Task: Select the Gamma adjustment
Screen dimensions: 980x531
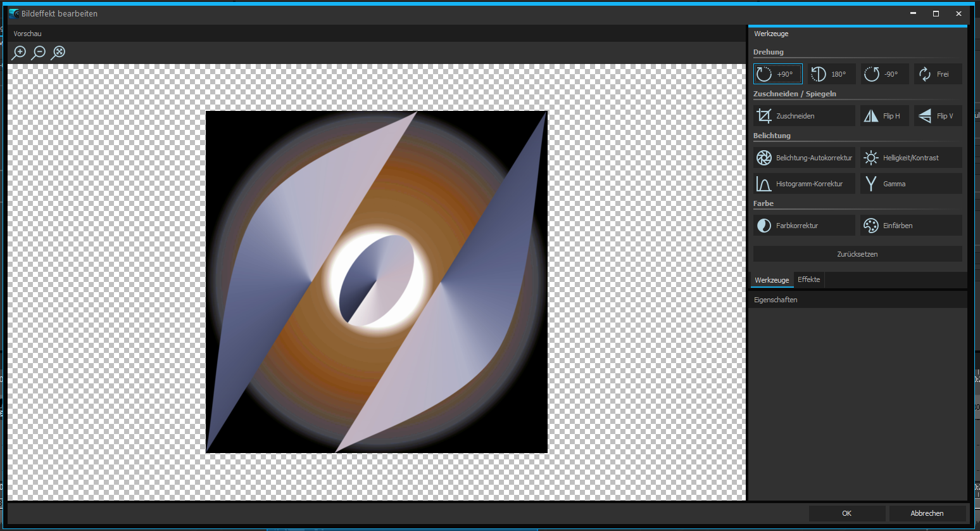Action: coord(910,184)
